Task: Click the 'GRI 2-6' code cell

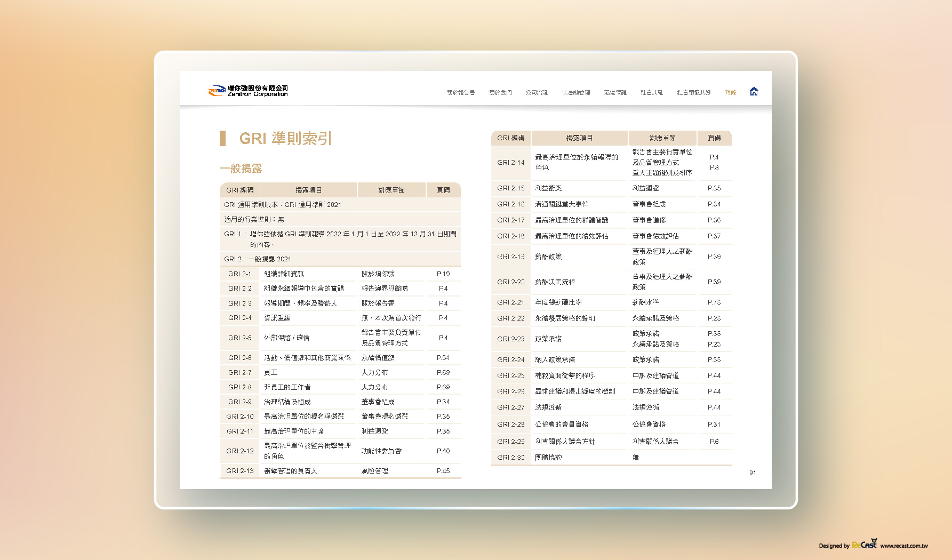Action: [x=239, y=357]
